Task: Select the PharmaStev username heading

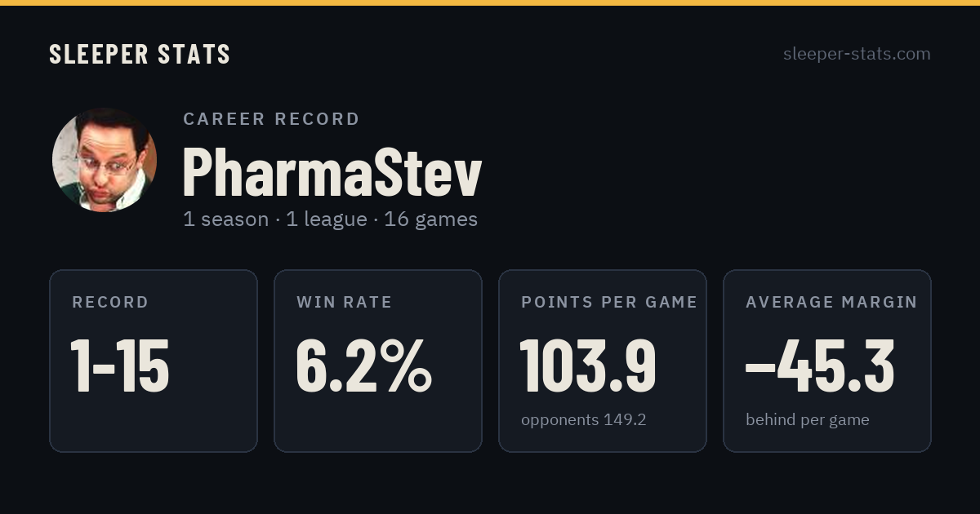Action: pos(332,171)
